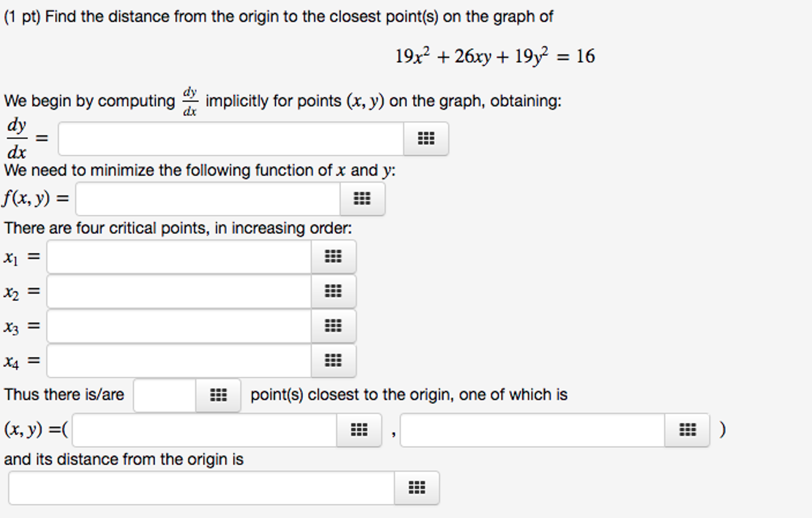The image size is (812, 518).
Task: Open the keypad for the number of points
Action: tap(218, 395)
